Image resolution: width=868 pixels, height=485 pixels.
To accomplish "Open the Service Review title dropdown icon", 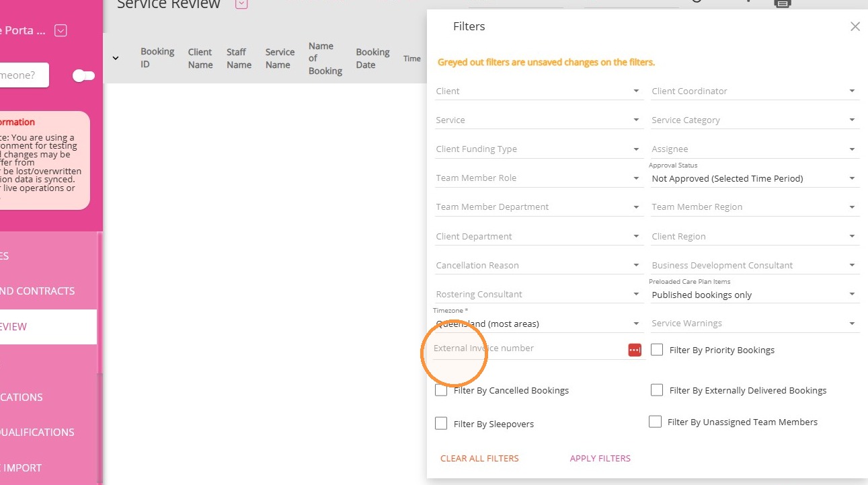I will (241, 4).
